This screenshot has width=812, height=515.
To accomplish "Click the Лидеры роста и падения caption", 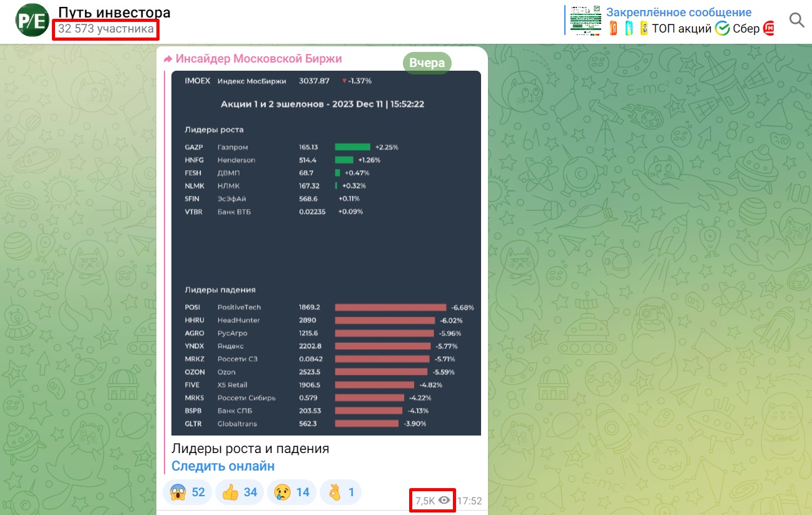I will (x=250, y=449).
